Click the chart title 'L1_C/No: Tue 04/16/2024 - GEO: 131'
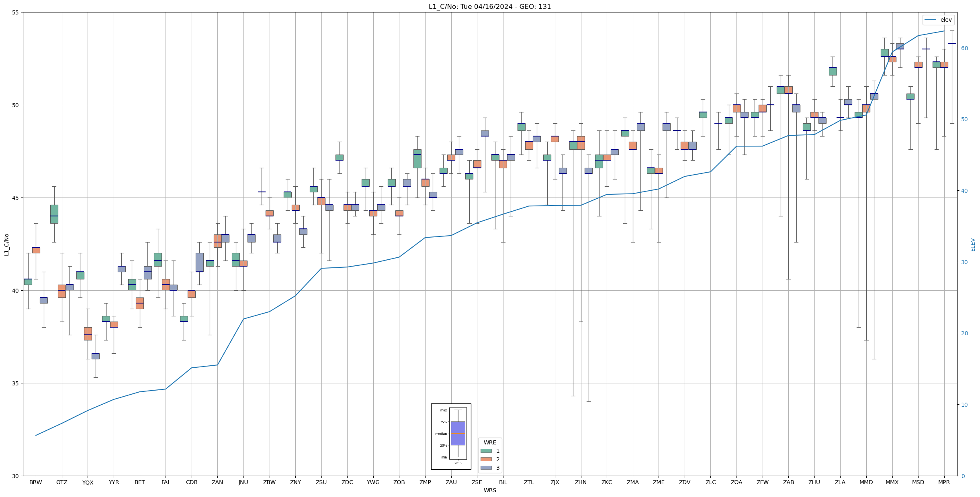980x497 pixels. tap(490, 6)
